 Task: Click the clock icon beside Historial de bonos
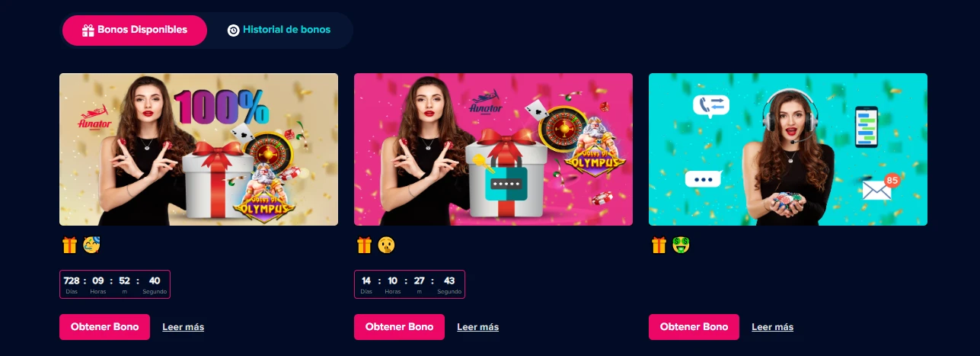click(x=234, y=30)
